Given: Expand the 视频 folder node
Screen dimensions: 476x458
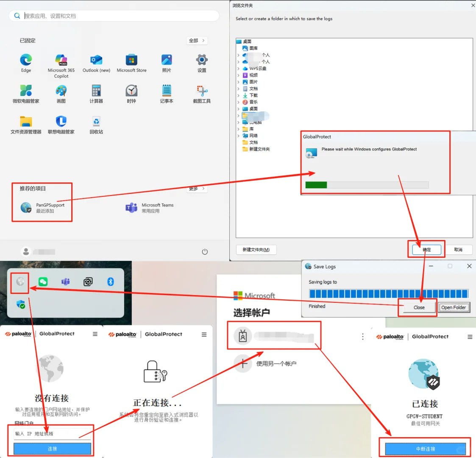Looking at the screenshot, I should 238,75.
